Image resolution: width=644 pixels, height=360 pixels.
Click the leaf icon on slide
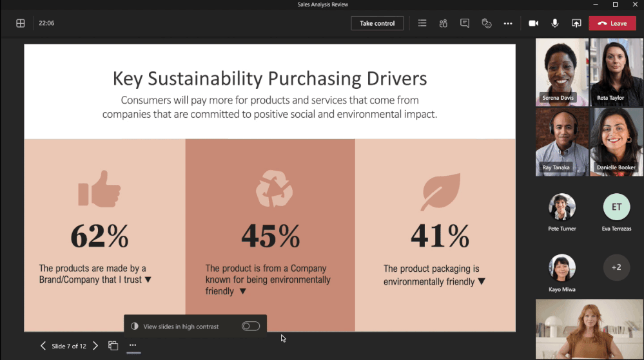440,192
